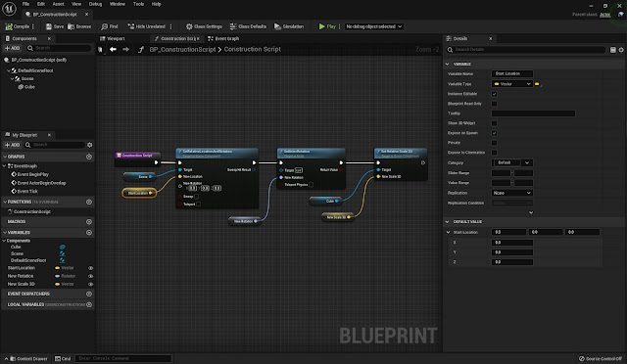Open Details property matrix grid icon

(612, 50)
